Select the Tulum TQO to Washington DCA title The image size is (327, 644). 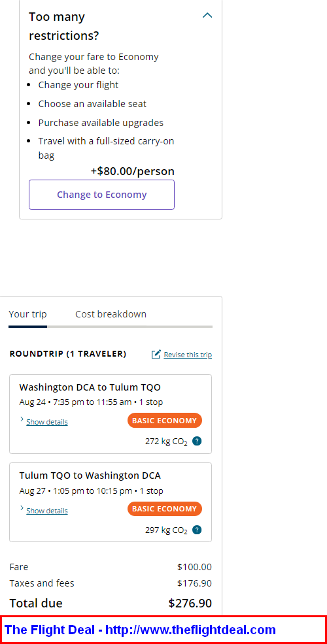pos(90,475)
